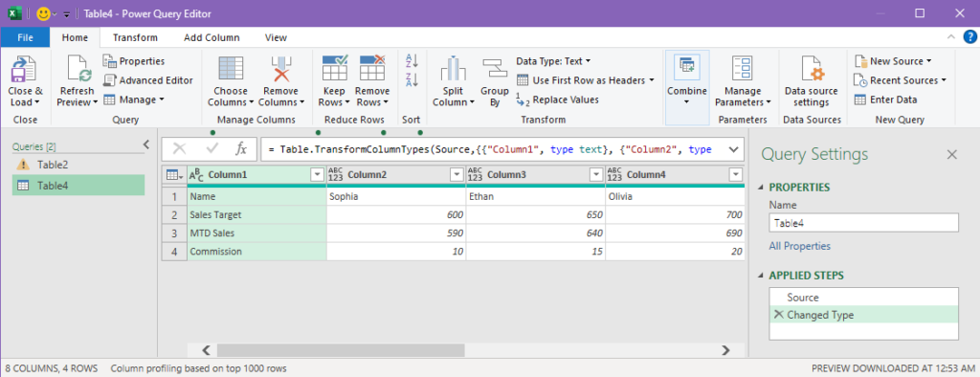Click the Refresh Preview icon
This screenshot has height=377, width=980.
click(x=79, y=69)
